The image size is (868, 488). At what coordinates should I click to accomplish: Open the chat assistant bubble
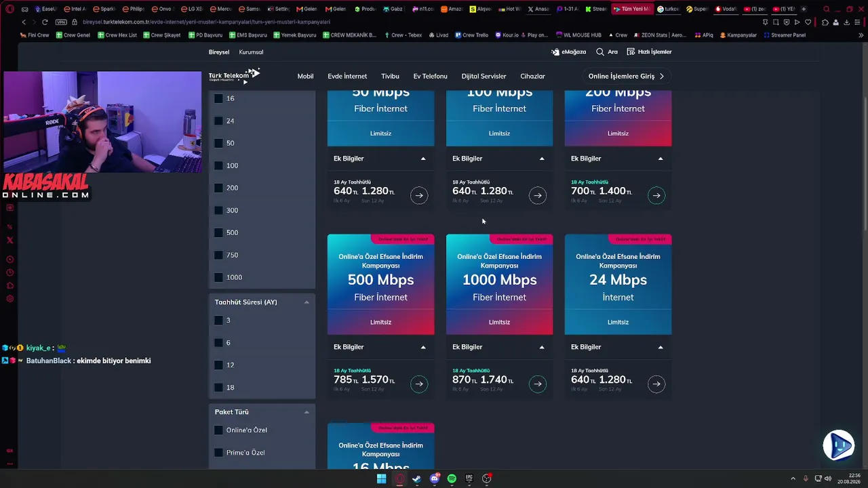point(838,445)
